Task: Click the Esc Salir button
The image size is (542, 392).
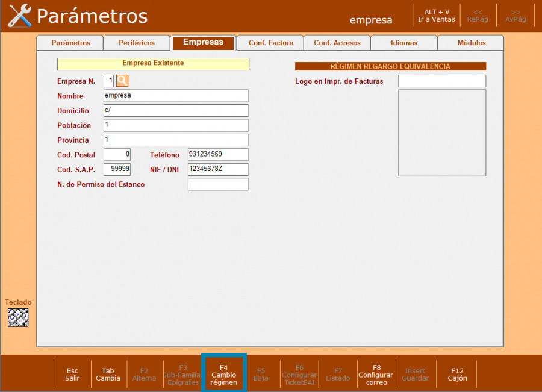Action: tap(72, 374)
